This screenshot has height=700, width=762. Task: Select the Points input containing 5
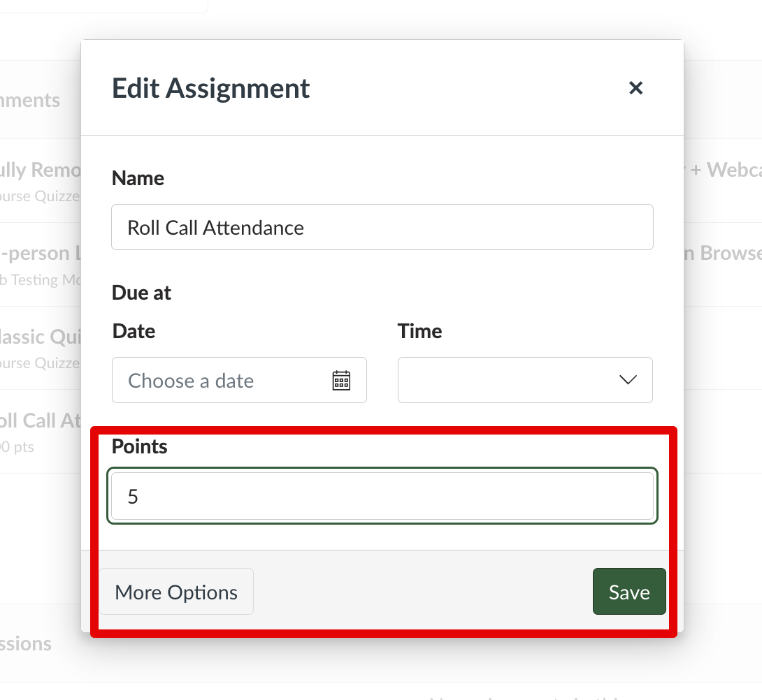(x=382, y=497)
